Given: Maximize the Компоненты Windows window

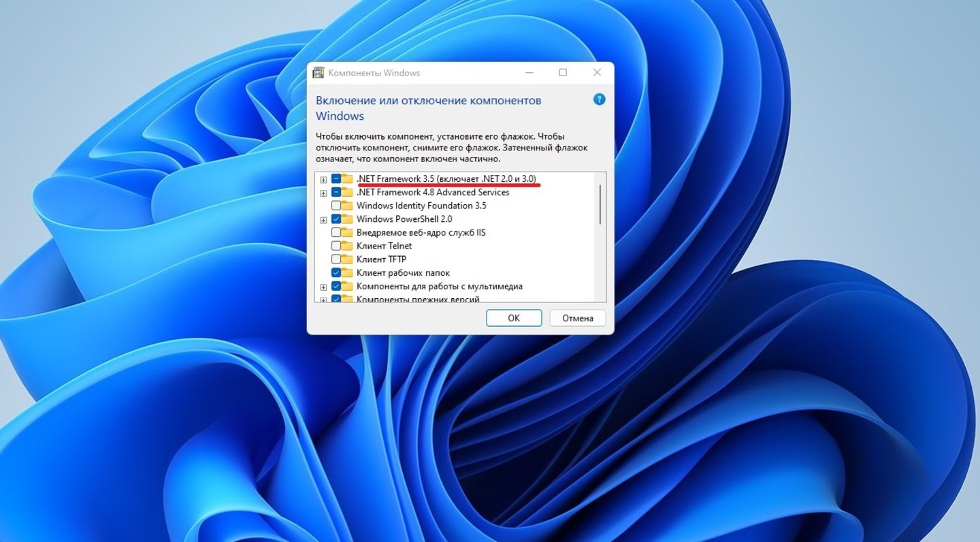Looking at the screenshot, I should (x=563, y=73).
